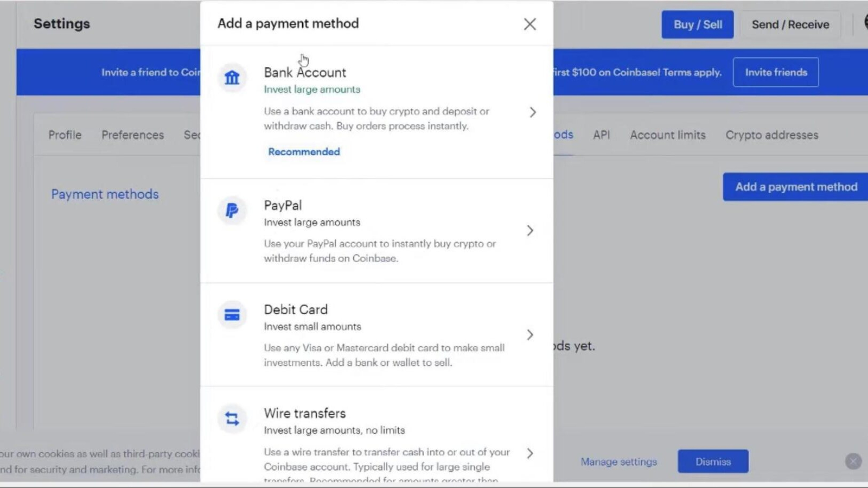The width and height of the screenshot is (868, 488).
Task: Select the Account limits tab
Action: 667,135
